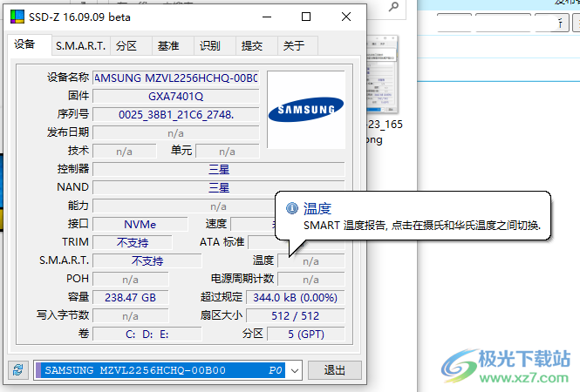
Task: Click the TRIM value 不支持
Action: coord(133,243)
